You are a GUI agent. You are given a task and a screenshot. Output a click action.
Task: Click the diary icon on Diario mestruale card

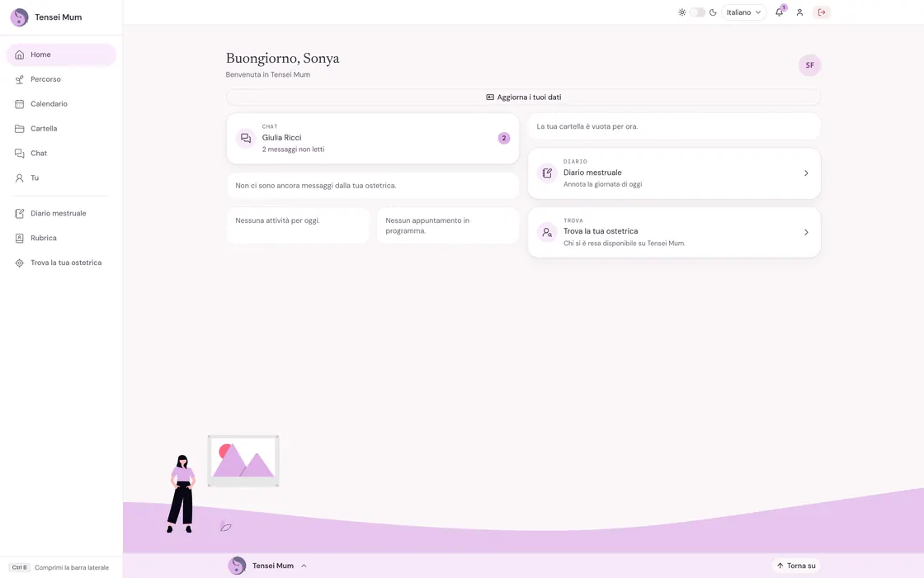[547, 173]
